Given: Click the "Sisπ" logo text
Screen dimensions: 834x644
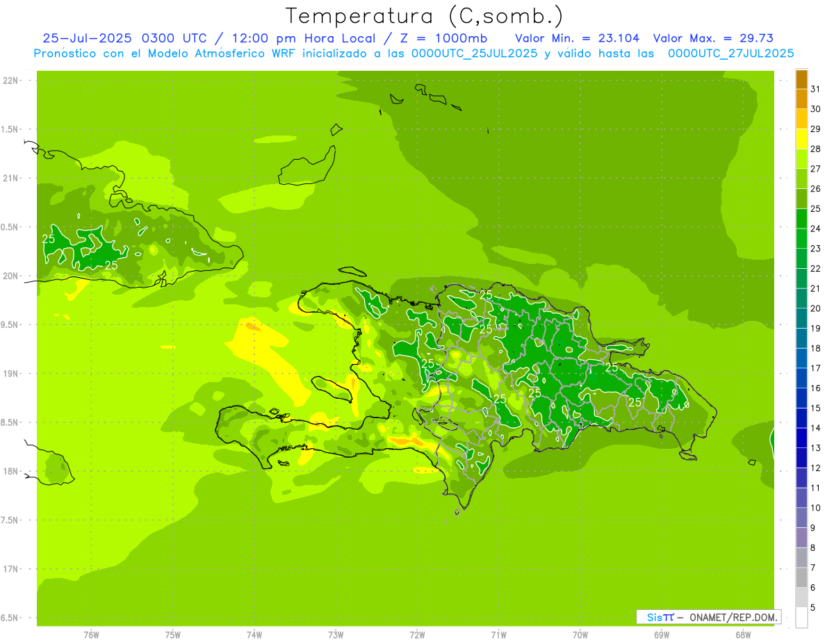Looking at the screenshot, I should point(660,617).
